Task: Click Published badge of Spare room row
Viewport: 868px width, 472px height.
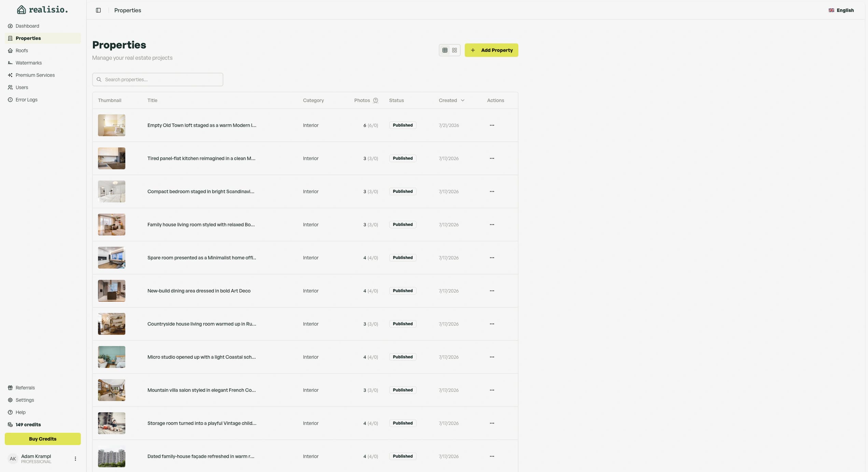Action: point(403,258)
